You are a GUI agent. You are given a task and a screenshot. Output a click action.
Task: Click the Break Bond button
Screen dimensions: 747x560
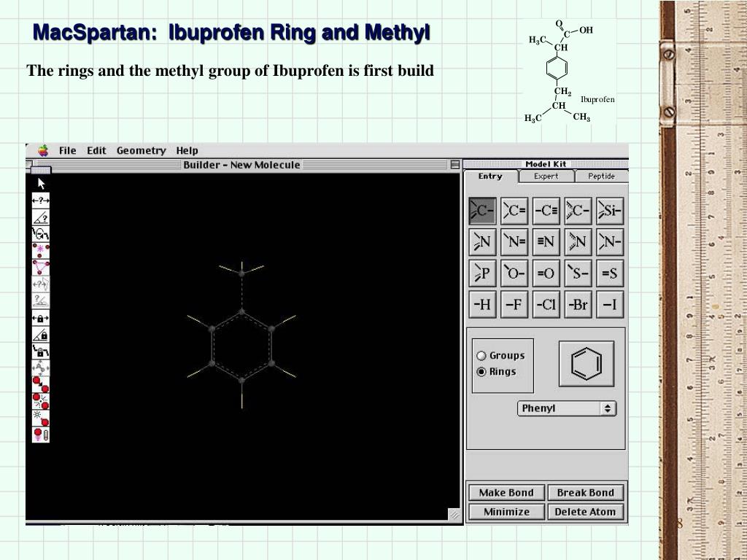click(586, 493)
